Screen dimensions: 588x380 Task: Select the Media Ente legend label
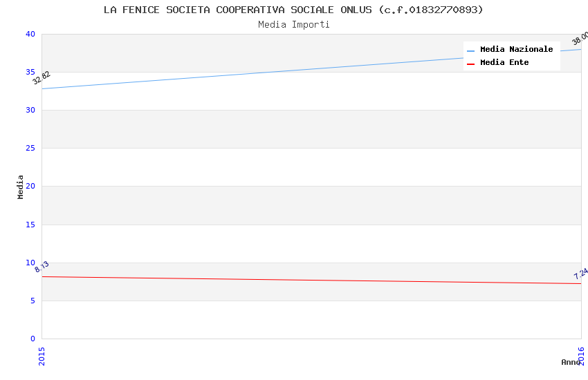click(x=504, y=62)
